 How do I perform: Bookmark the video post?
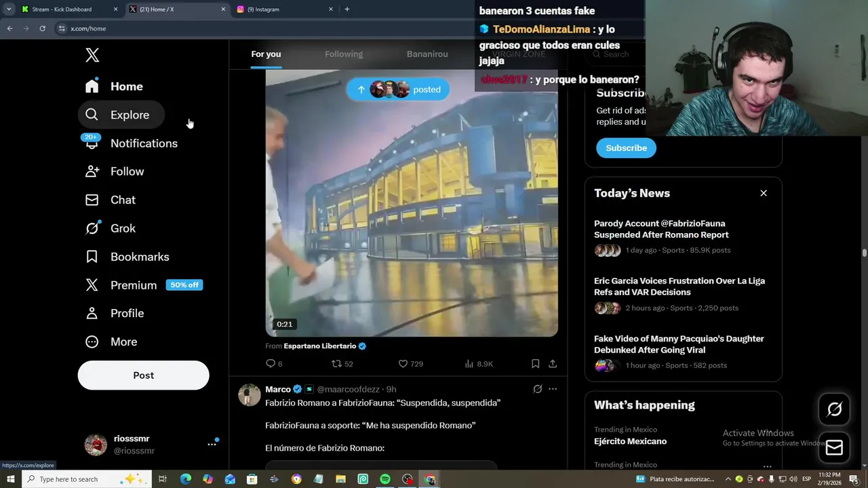535,364
